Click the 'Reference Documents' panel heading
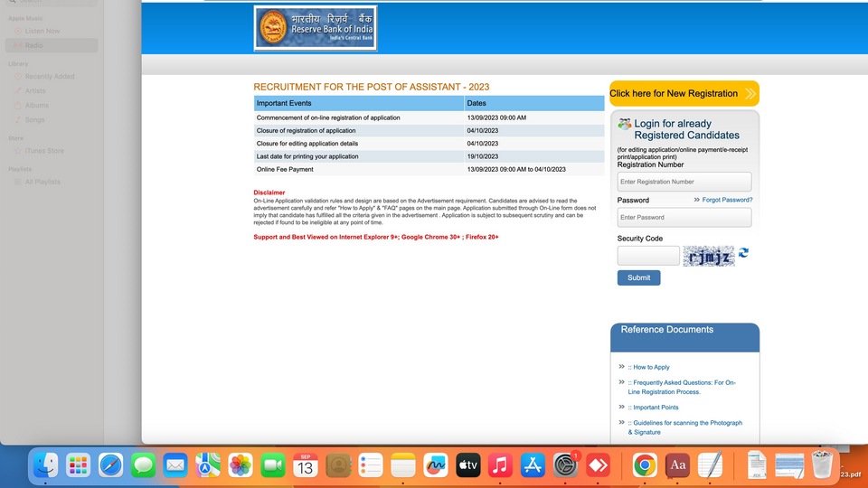The width and height of the screenshot is (868, 488). click(x=667, y=330)
